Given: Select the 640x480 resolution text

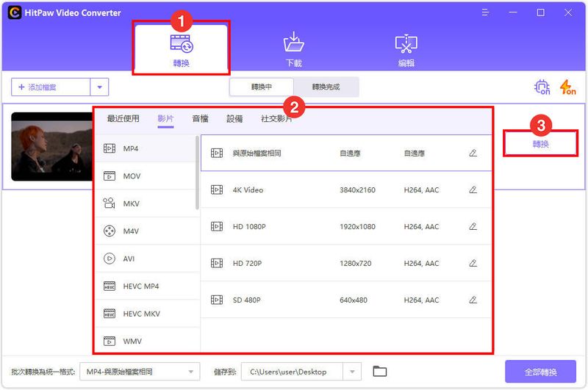Looking at the screenshot, I should (x=354, y=300).
